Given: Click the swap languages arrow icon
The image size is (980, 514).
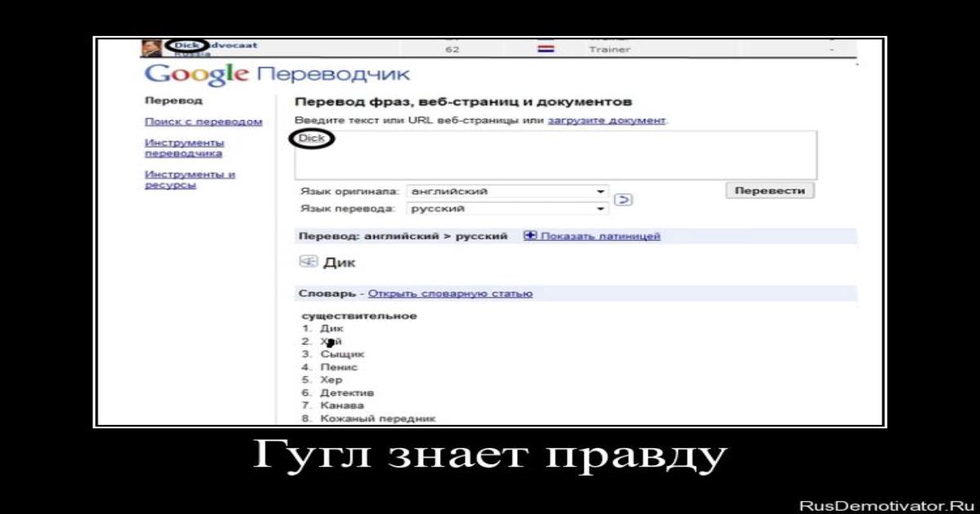Looking at the screenshot, I should [x=624, y=200].
